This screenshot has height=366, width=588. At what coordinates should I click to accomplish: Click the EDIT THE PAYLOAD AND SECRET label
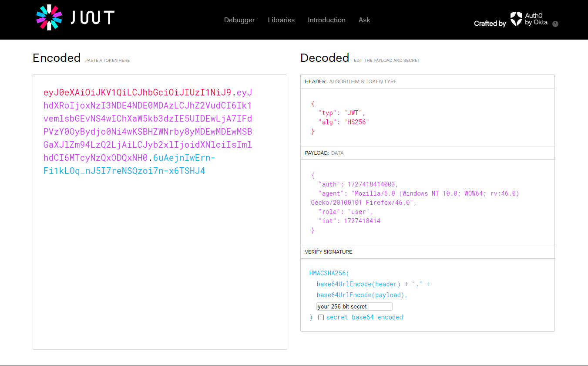(x=387, y=61)
